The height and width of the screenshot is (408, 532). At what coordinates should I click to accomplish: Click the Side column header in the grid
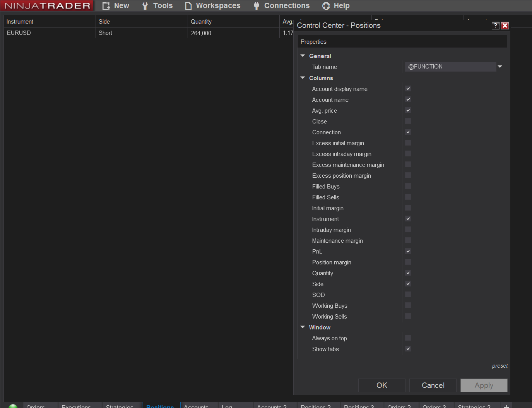coord(142,22)
